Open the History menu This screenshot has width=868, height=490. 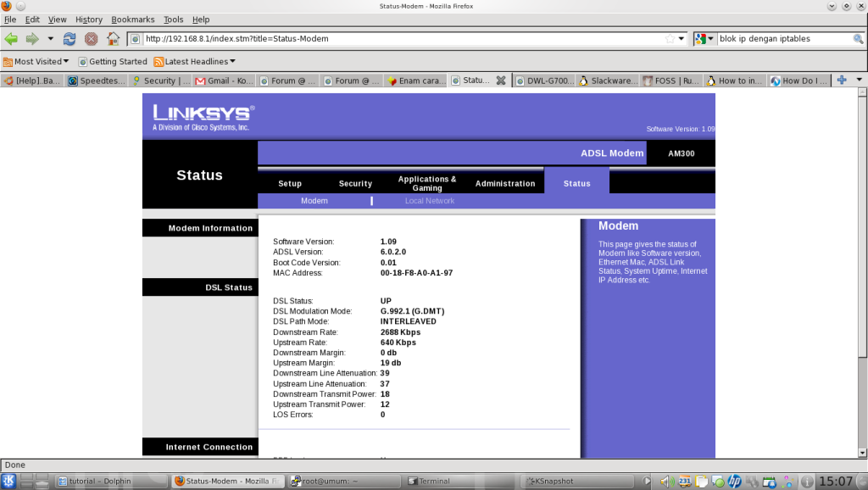tap(88, 19)
